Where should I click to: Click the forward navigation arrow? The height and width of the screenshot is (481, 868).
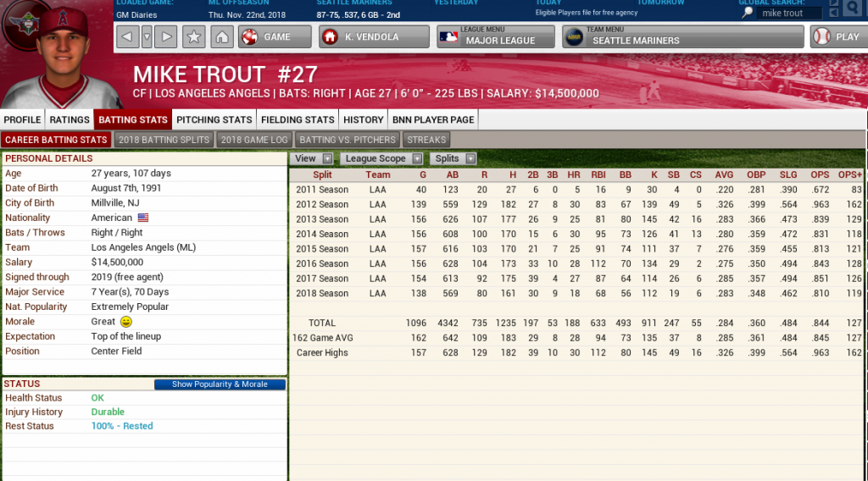(166, 36)
